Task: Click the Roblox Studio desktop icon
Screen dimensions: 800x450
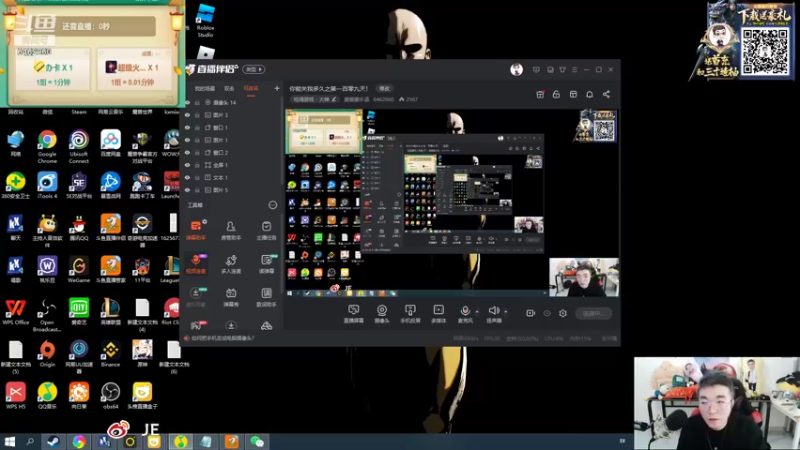Action: pyautogui.click(x=205, y=20)
